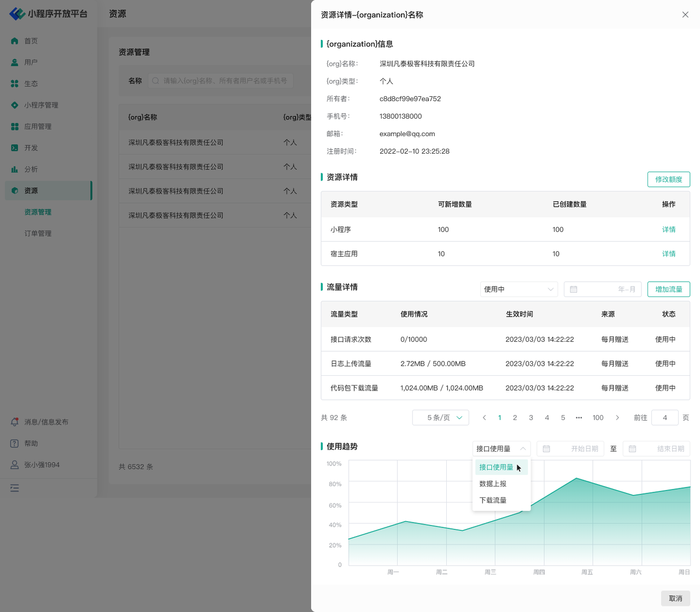Image resolution: width=700 pixels, height=612 pixels.
Task: Click the notification bell icon
Action: tap(15, 422)
